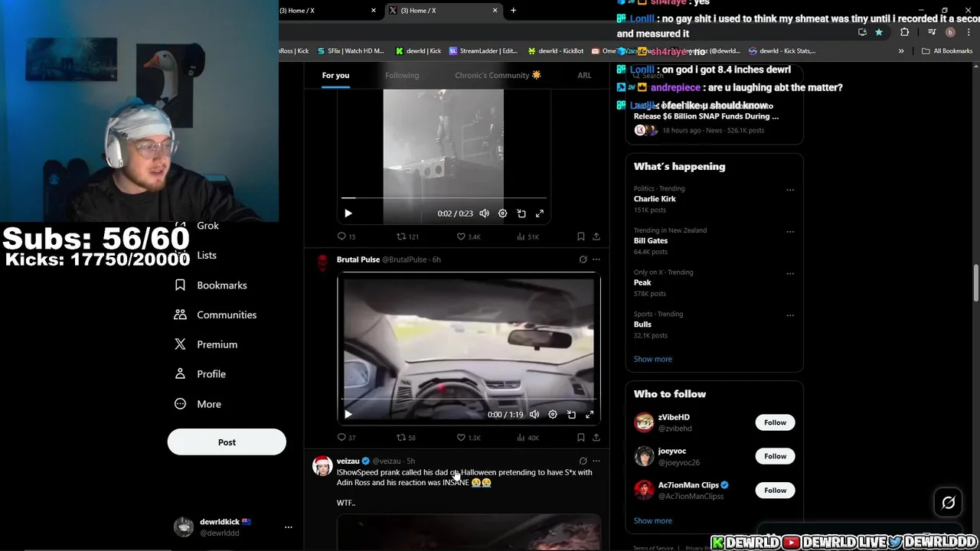This screenshot has height=551, width=980.
Task: Open StreamLadder bookmark
Action: click(483, 51)
